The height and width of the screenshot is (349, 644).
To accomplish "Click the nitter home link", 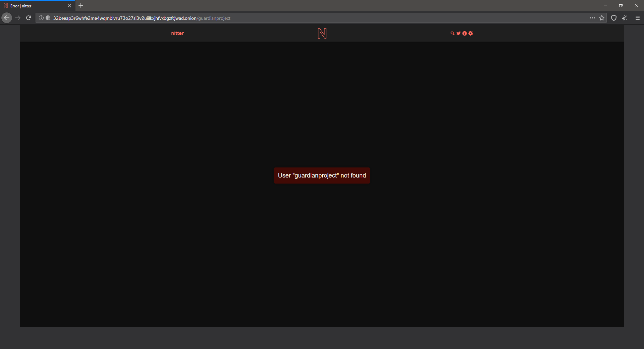I will point(177,33).
